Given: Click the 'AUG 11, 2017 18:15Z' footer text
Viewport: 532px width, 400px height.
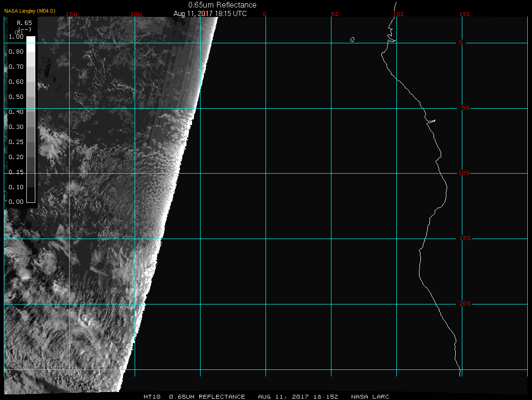Looking at the screenshot, I should (x=298, y=397).
